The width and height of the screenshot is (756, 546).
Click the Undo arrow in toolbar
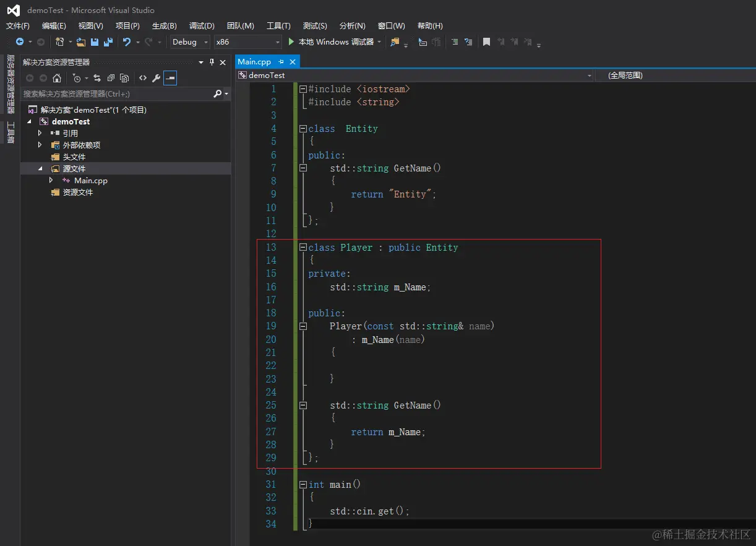click(x=127, y=42)
